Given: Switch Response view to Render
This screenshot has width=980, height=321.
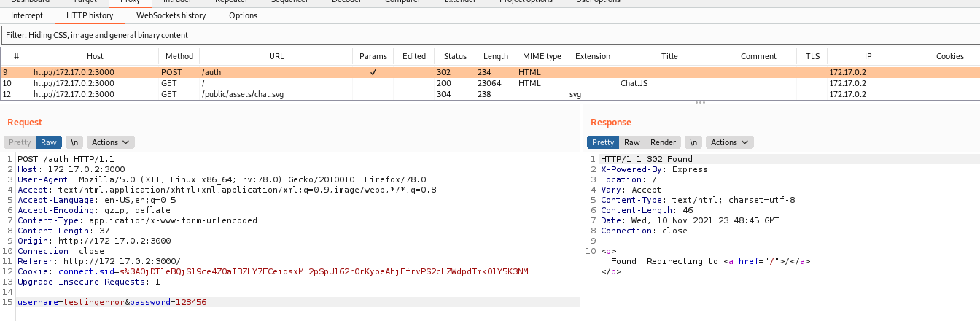Looking at the screenshot, I should [664, 142].
